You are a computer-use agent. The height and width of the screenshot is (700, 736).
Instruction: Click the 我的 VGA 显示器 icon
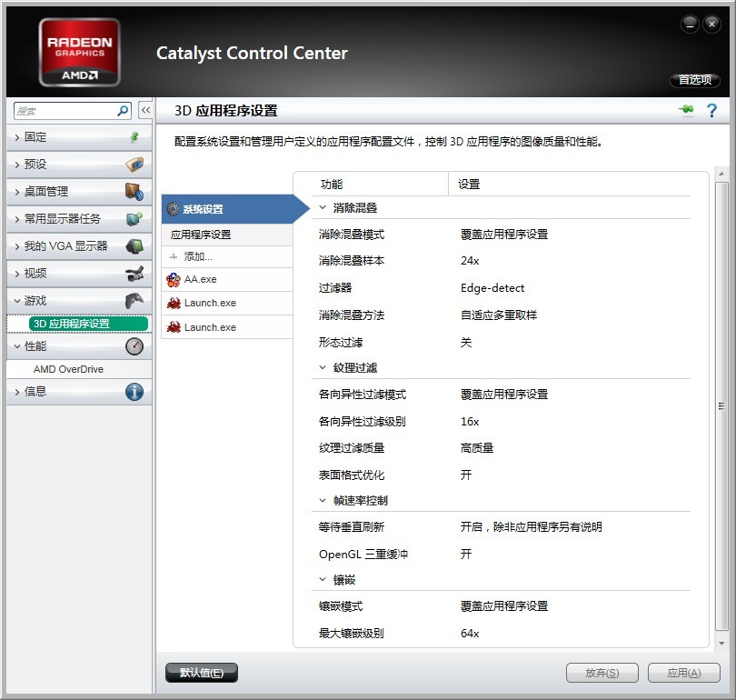coord(134,246)
